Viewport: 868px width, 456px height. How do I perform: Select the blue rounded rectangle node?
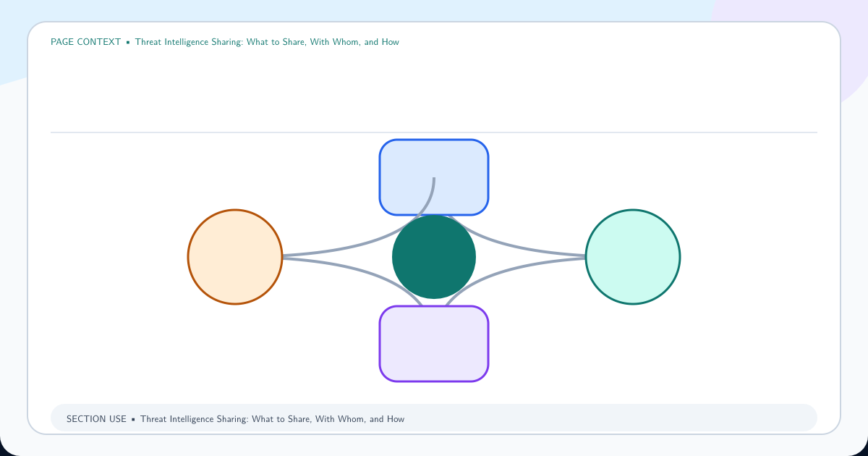pyautogui.click(x=434, y=177)
